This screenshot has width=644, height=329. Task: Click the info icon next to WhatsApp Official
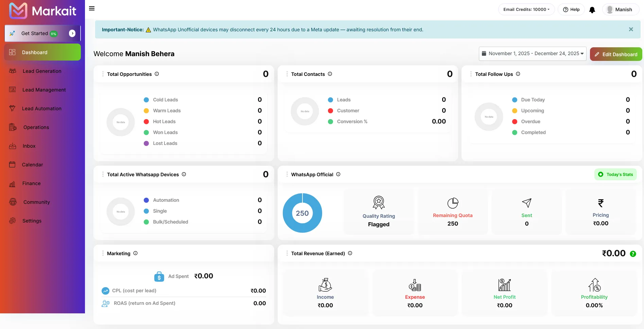click(338, 174)
